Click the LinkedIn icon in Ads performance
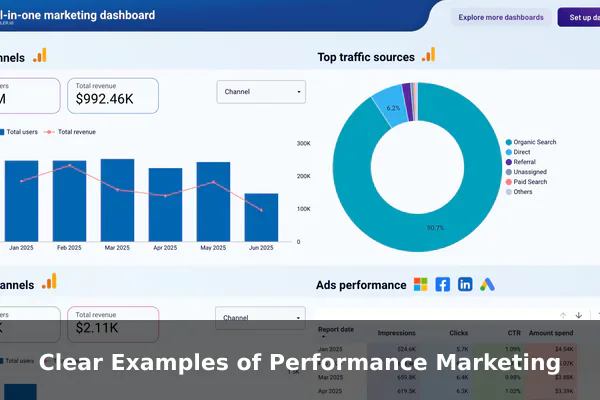 point(465,284)
